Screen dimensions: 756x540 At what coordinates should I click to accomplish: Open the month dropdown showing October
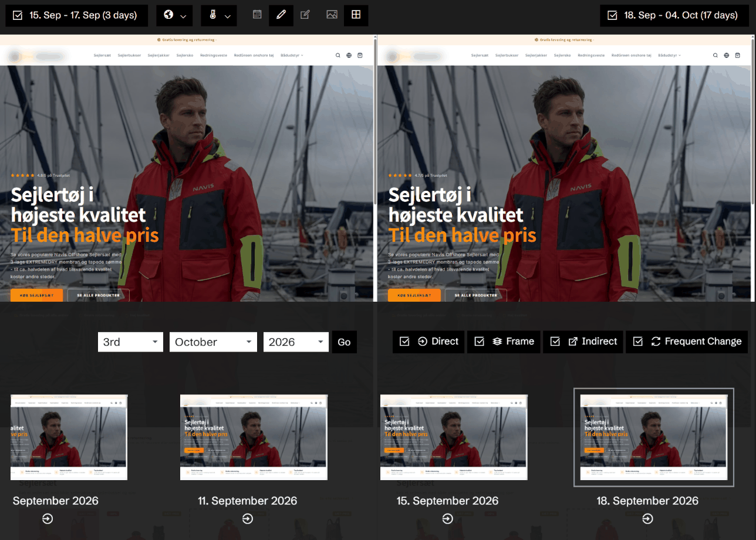[x=213, y=342]
